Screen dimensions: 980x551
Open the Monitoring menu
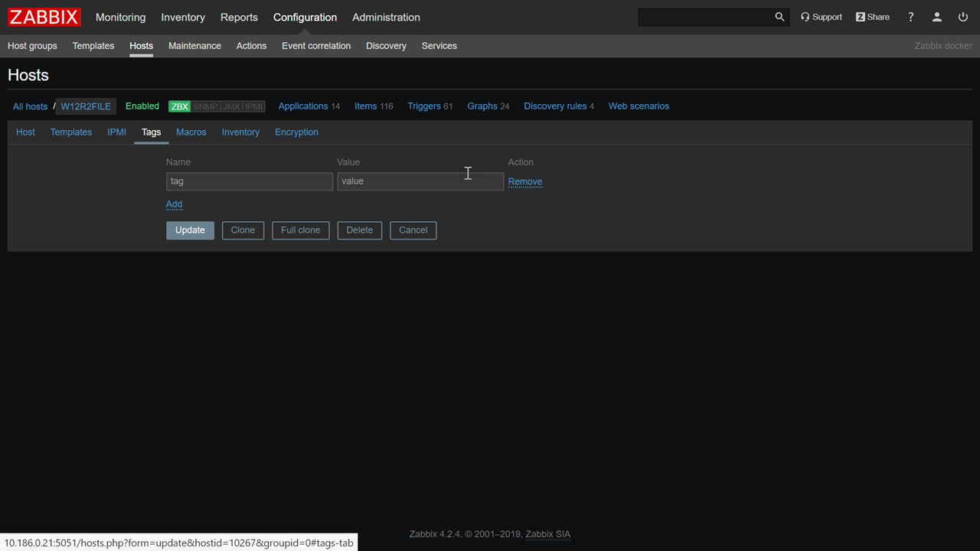(x=120, y=17)
